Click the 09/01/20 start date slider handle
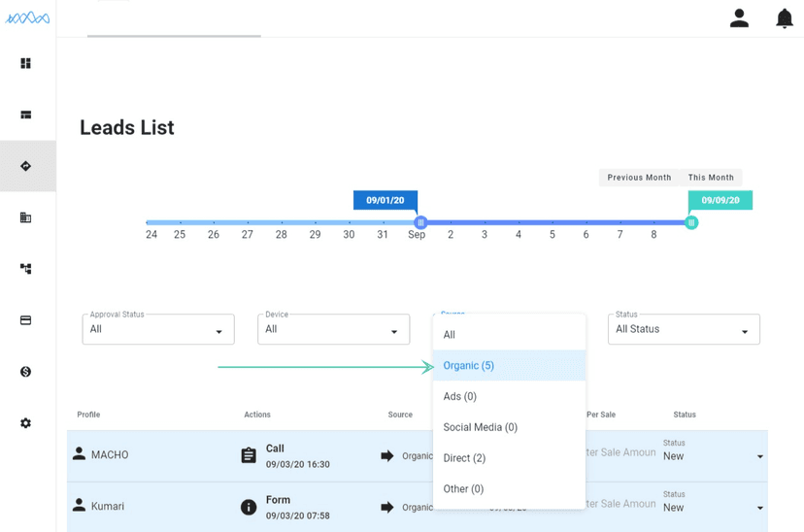This screenshot has height=532, width=804. click(x=420, y=222)
